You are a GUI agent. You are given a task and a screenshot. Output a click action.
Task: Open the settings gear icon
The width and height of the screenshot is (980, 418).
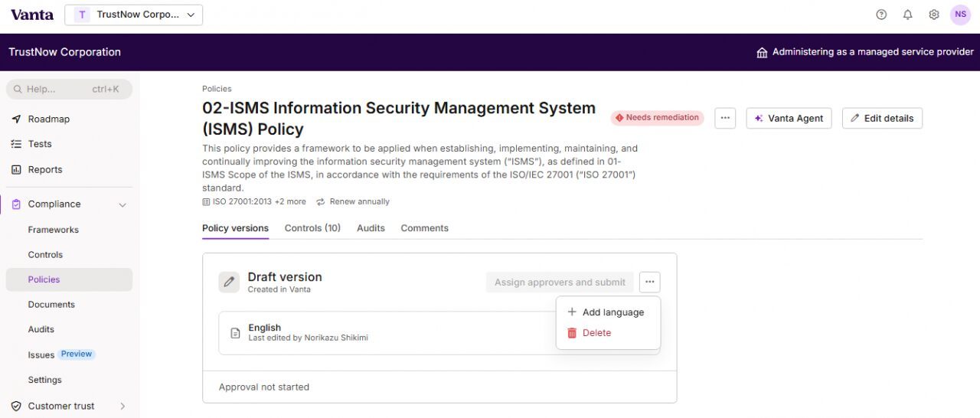click(x=934, y=15)
